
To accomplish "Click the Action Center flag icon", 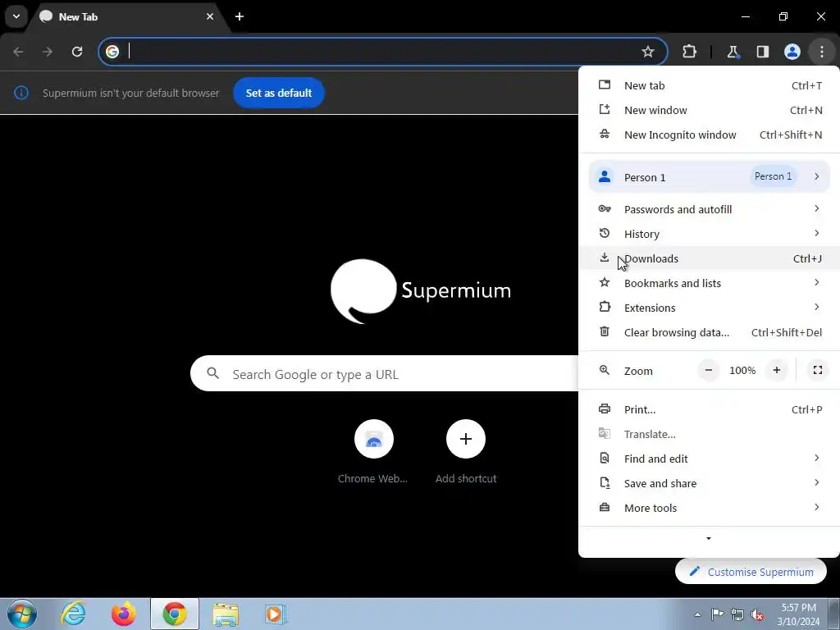I will [717, 614].
